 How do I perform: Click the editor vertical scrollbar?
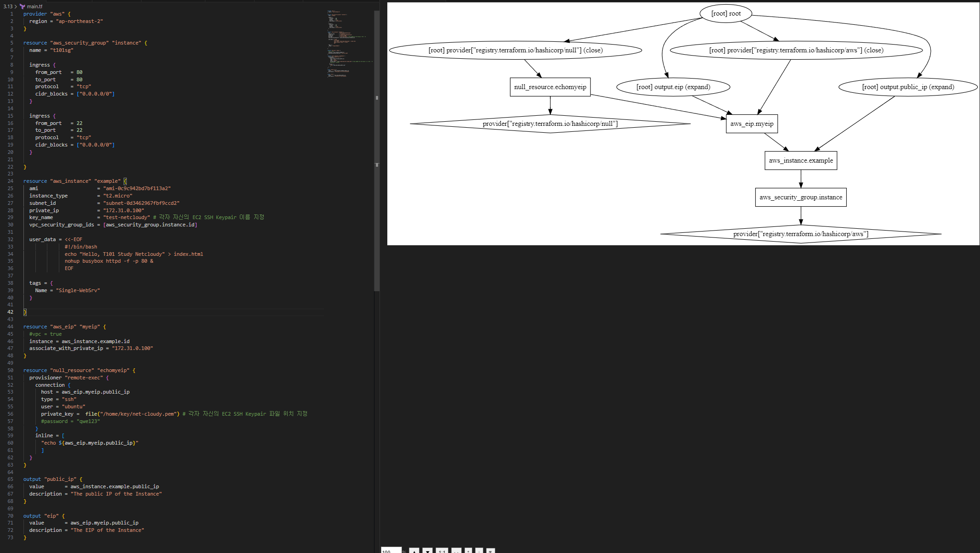point(377,152)
